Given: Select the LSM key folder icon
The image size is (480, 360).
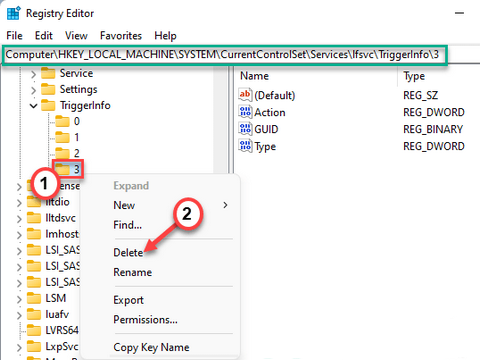Looking at the screenshot, I should [34, 298].
